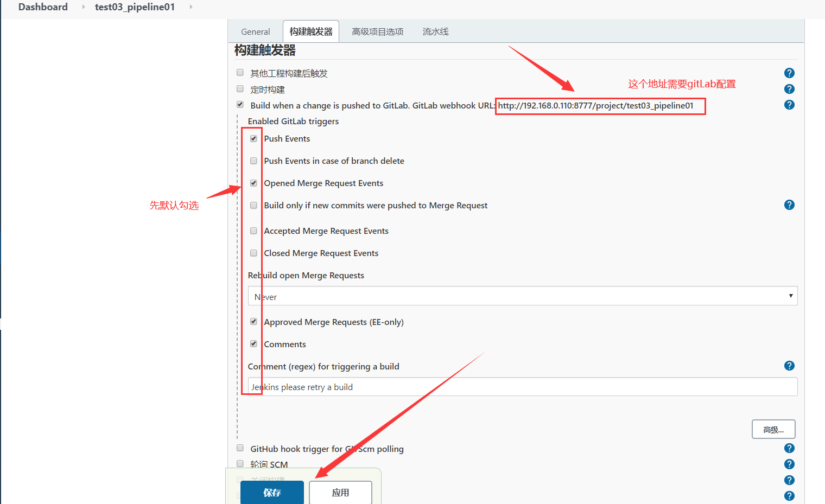This screenshot has height=504, width=825.
Task: Go to Dashboard breadcrumb link
Action: (43, 7)
